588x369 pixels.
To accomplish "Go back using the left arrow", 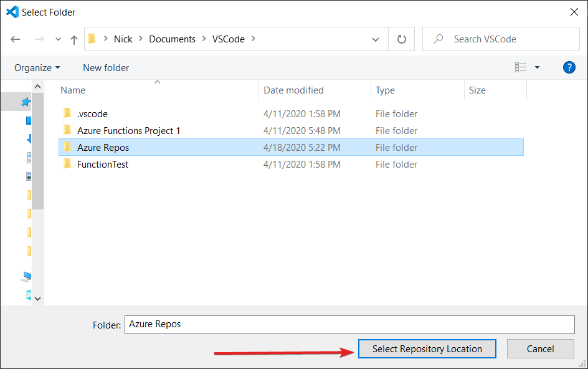I will click(16, 39).
